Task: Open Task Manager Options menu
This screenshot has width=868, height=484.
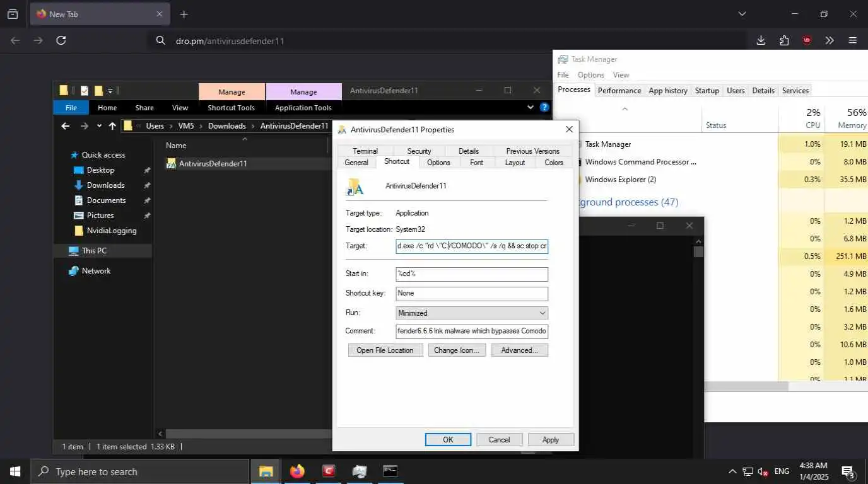Action: [590, 75]
